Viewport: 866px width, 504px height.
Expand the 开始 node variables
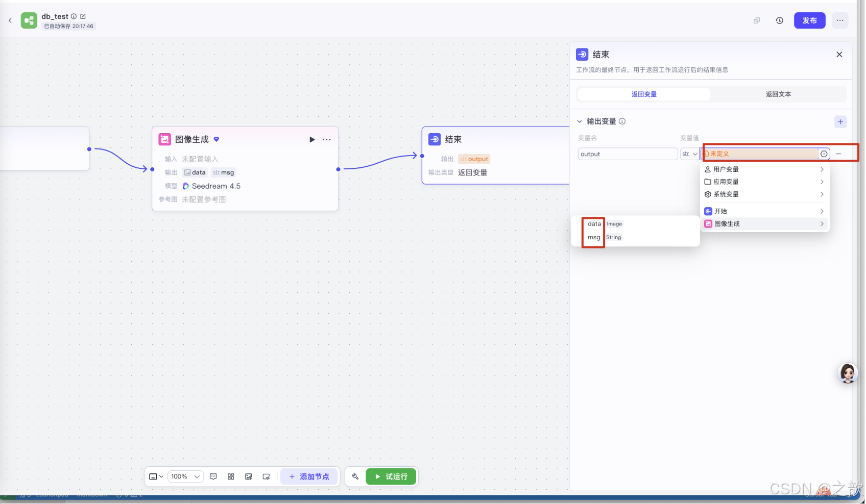pos(764,211)
